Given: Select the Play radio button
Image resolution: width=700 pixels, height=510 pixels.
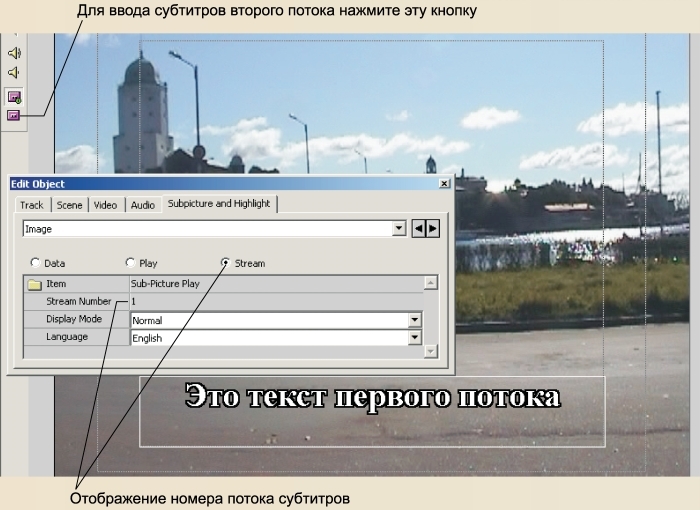Looking at the screenshot, I should tap(130, 263).
